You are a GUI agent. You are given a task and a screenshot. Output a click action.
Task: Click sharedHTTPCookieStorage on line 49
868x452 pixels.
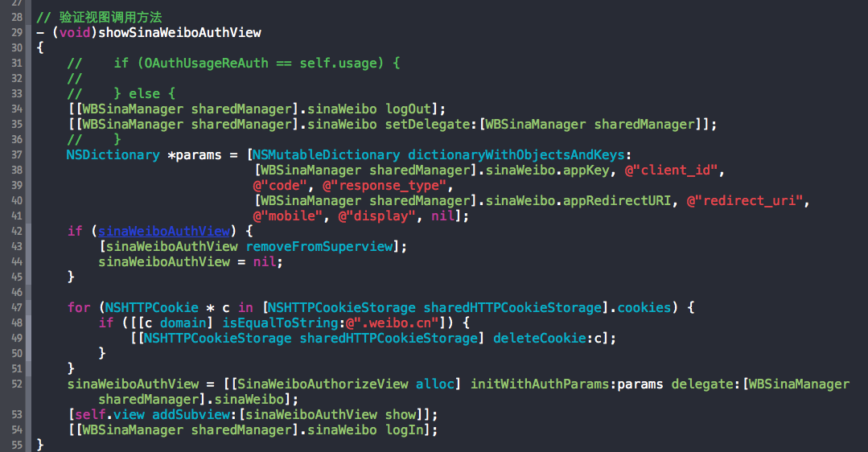click(x=389, y=338)
